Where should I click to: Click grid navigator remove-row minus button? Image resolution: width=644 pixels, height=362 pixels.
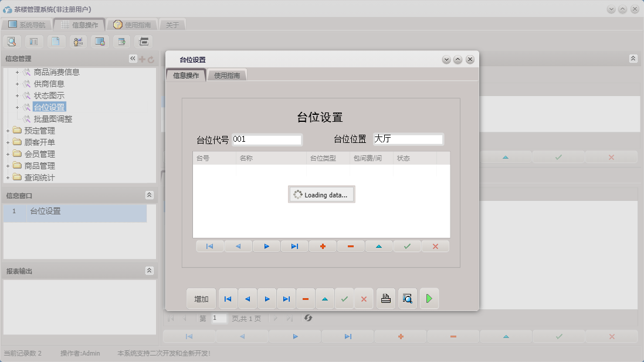pyautogui.click(x=351, y=247)
